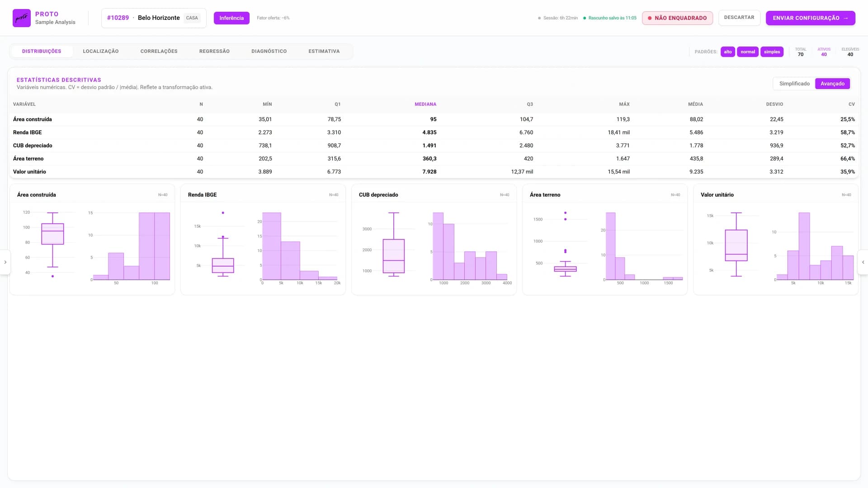
Task: Open the Estimativa tab
Action: click(324, 51)
